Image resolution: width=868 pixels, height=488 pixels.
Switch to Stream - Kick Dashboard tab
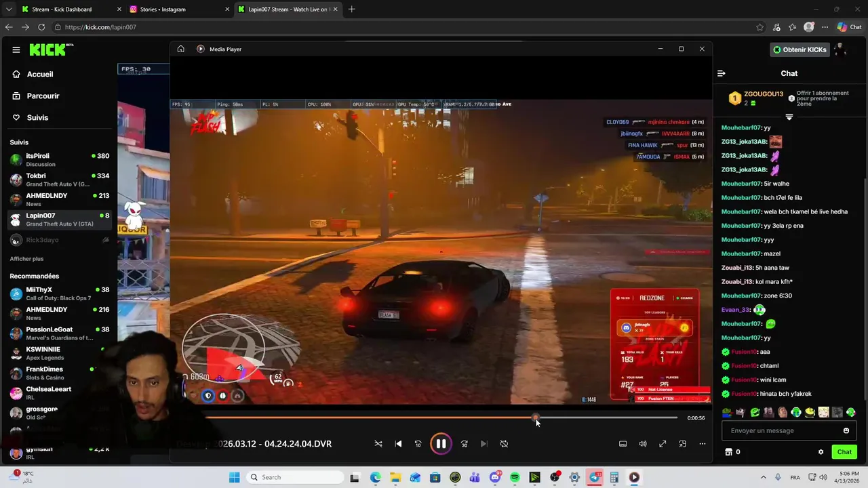pyautogui.click(x=69, y=9)
